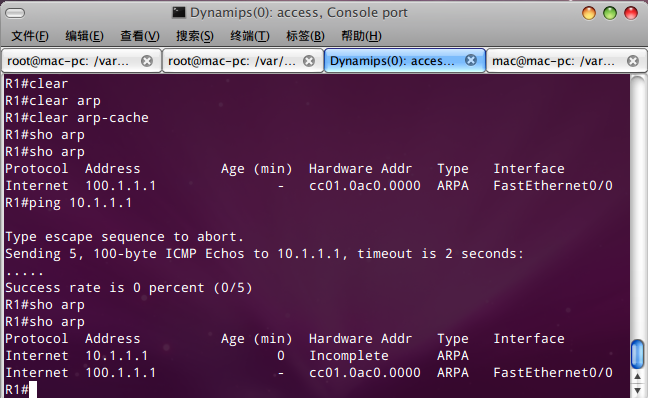Image resolution: width=648 pixels, height=398 pixels.
Task: Click the terminal icon in title bar
Action: tap(179, 13)
